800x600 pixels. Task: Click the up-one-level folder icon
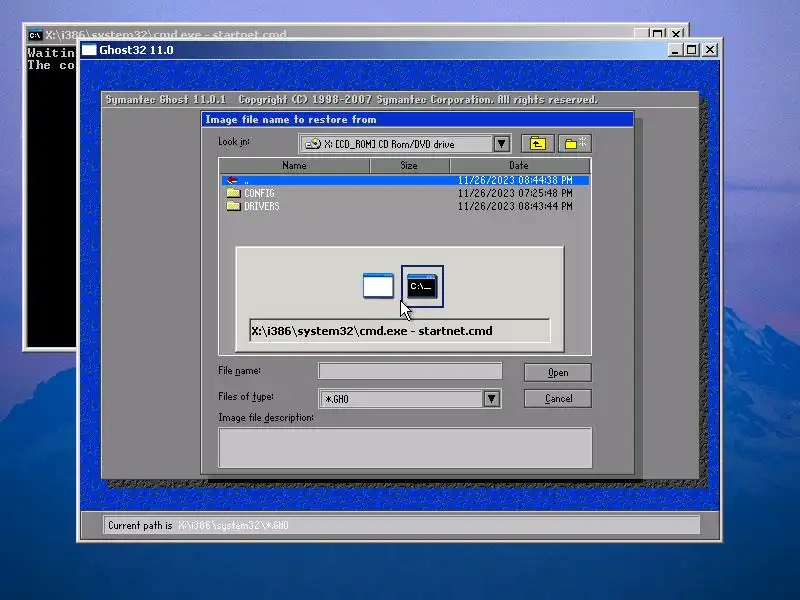[537, 144]
